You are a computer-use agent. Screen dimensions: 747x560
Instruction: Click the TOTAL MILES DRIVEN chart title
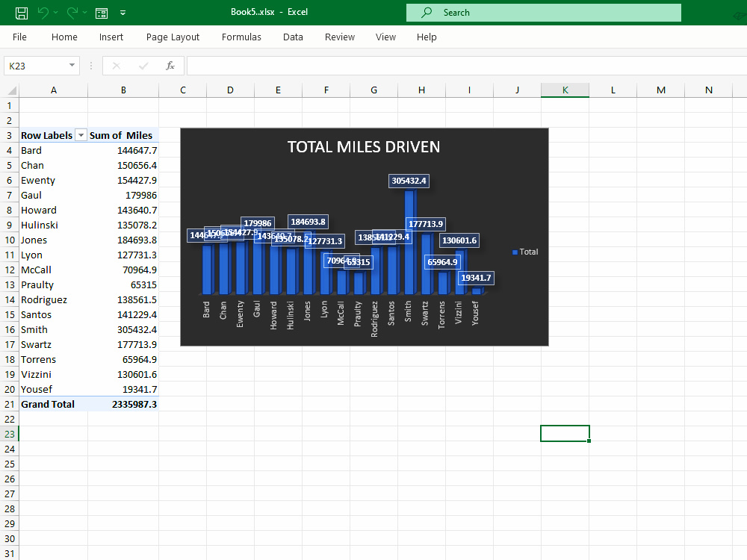click(x=364, y=147)
